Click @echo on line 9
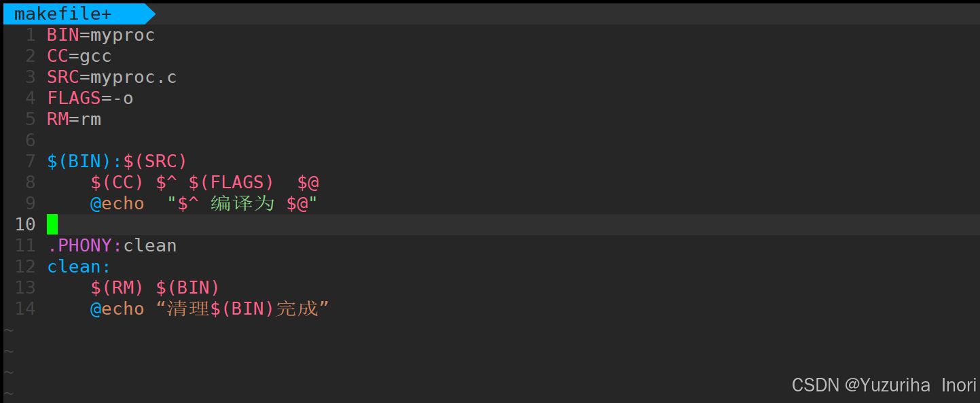 [x=117, y=203]
